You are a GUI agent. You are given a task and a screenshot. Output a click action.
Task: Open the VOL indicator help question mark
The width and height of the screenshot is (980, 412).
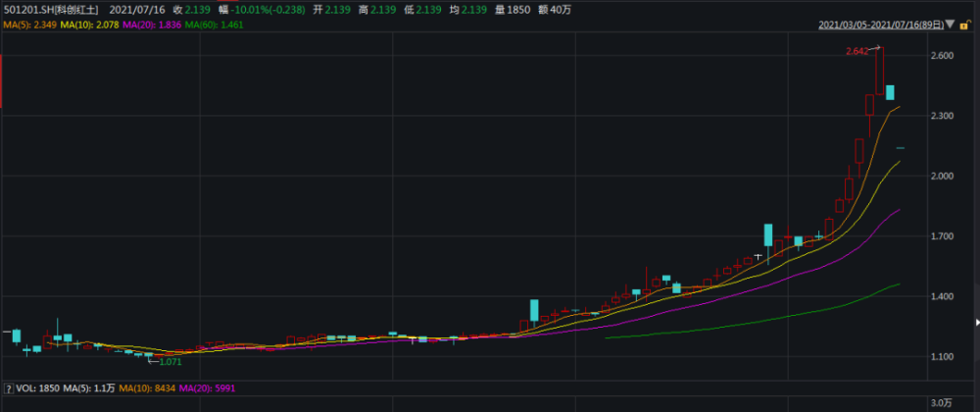tap(9, 388)
